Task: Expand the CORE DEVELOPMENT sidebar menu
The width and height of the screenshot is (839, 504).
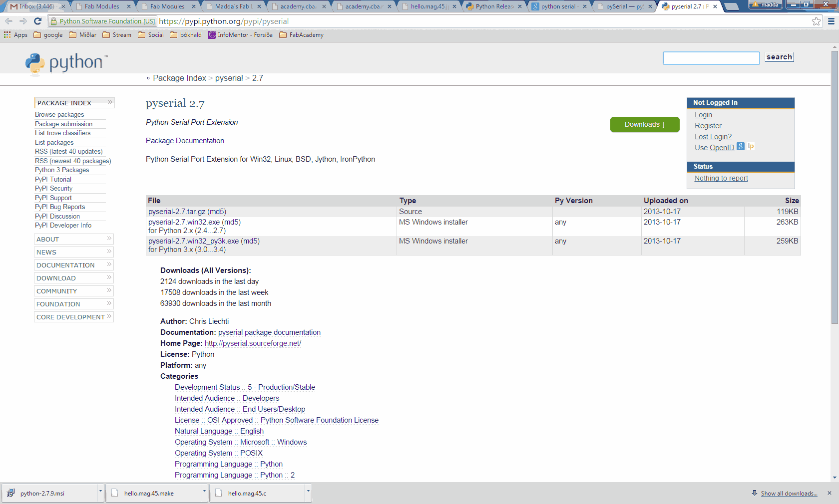Action: (74, 317)
